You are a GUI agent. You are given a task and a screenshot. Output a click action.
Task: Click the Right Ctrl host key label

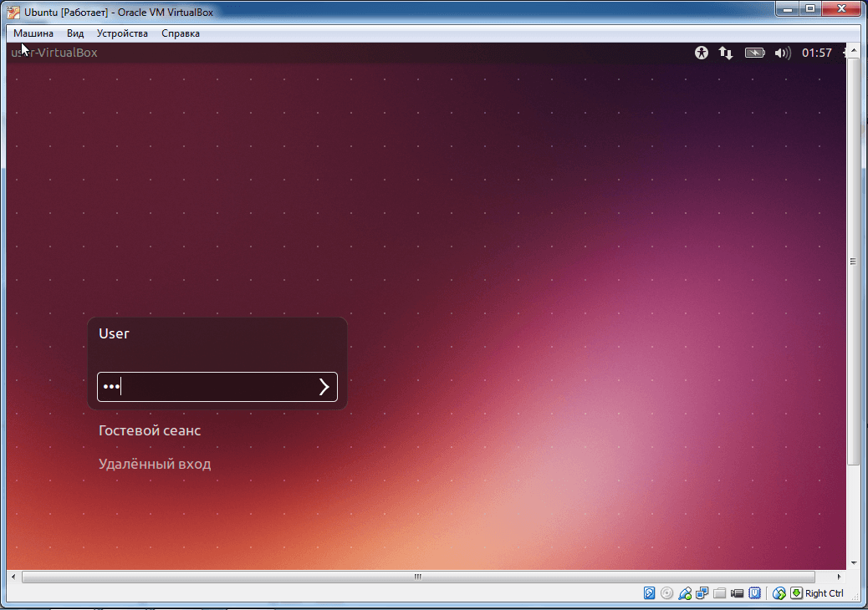pyautogui.click(x=825, y=593)
